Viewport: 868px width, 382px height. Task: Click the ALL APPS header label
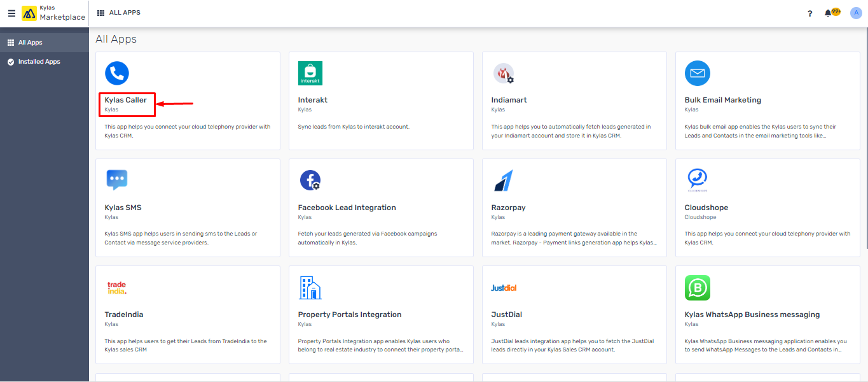pos(125,13)
